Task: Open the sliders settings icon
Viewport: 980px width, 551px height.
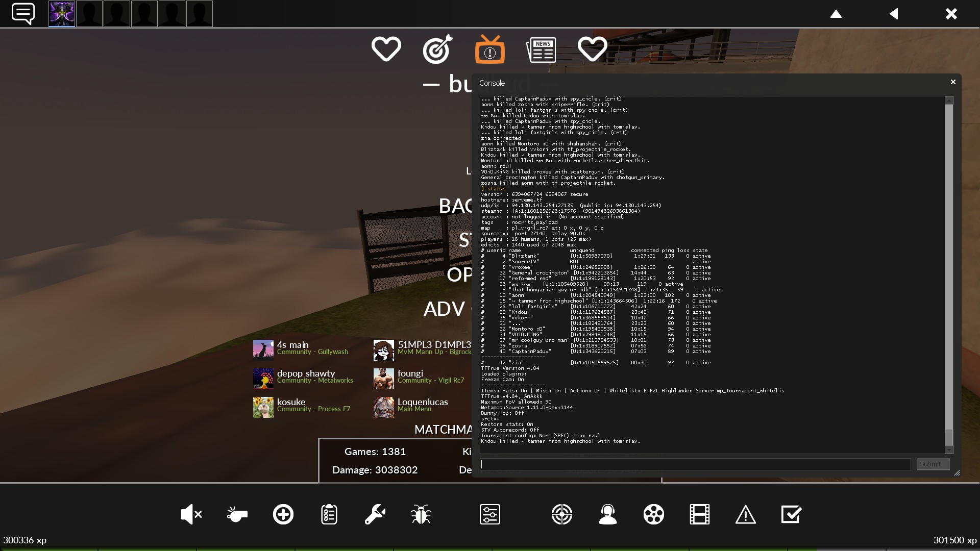Action: pyautogui.click(x=490, y=514)
